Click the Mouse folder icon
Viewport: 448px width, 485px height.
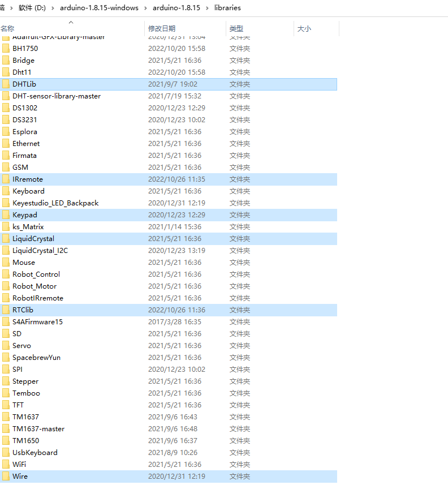coord(6,262)
